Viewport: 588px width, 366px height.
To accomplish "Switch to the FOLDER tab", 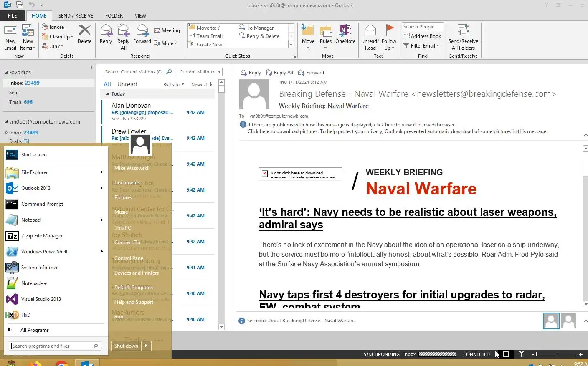I will [x=114, y=16].
